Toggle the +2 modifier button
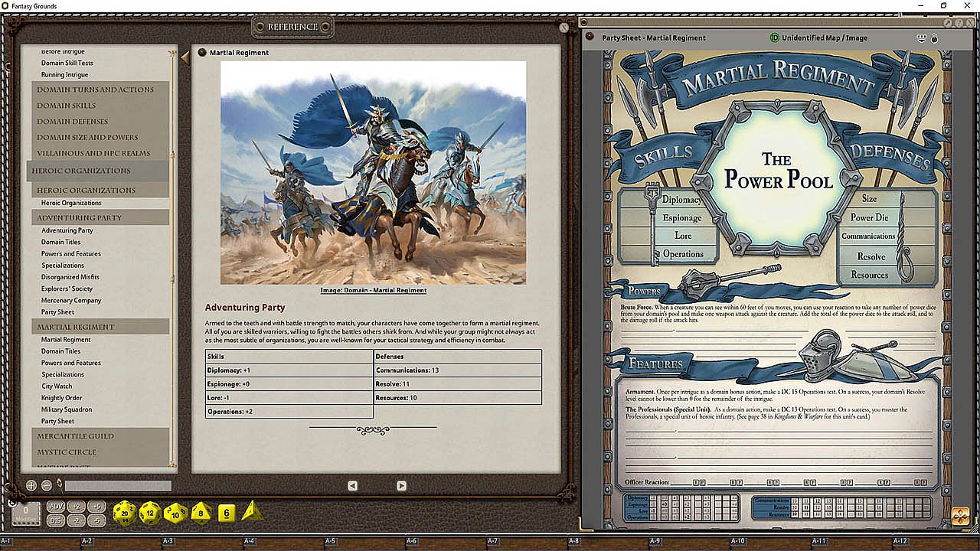Screen dimensions: 980x551 pyautogui.click(x=77, y=507)
